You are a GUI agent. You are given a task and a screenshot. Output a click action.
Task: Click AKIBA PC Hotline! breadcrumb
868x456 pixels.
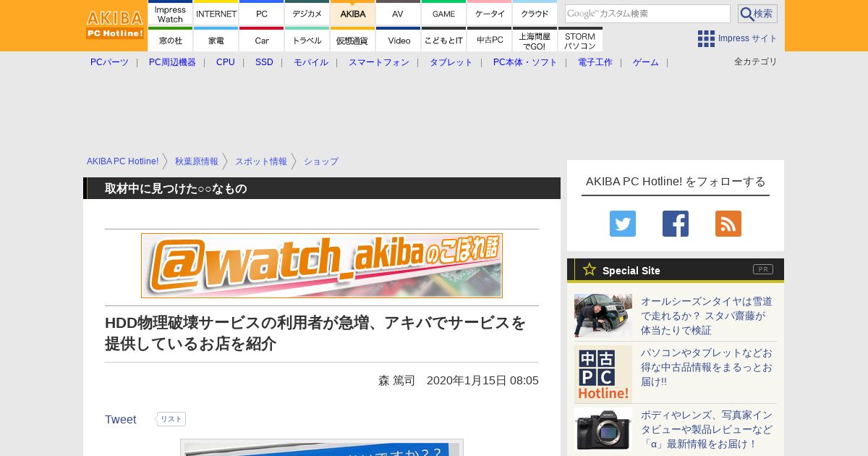pyautogui.click(x=123, y=161)
